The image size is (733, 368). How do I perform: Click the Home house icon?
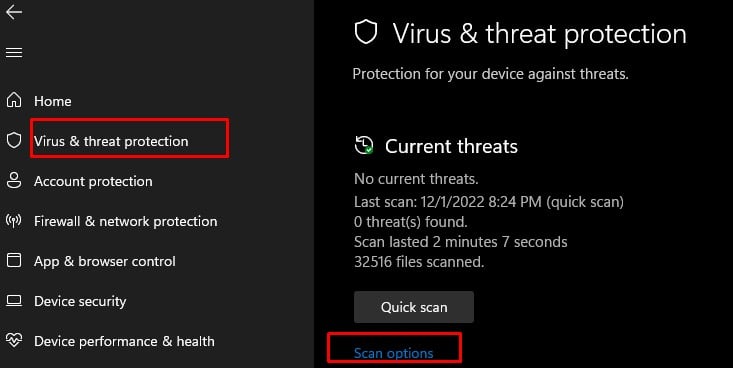coord(14,100)
